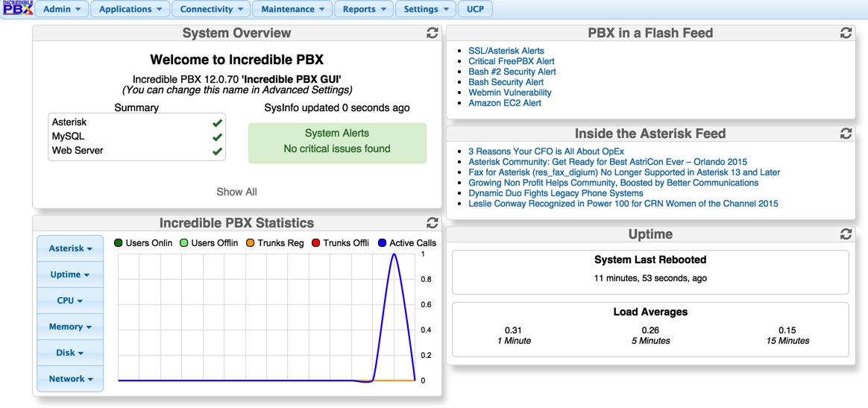Open Webmin Vulnerability link
Viewport: 868px width, 408px height.
click(x=510, y=92)
